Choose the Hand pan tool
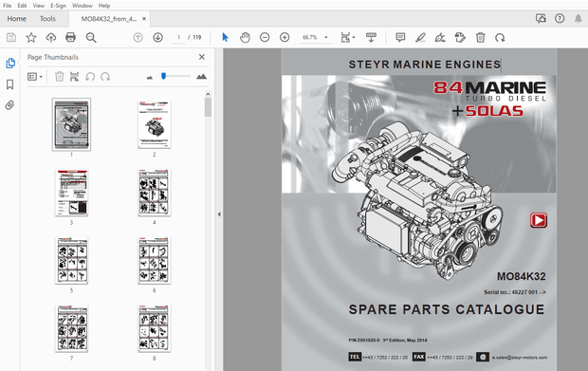Viewport: 588px width, 371px height. pos(245,38)
